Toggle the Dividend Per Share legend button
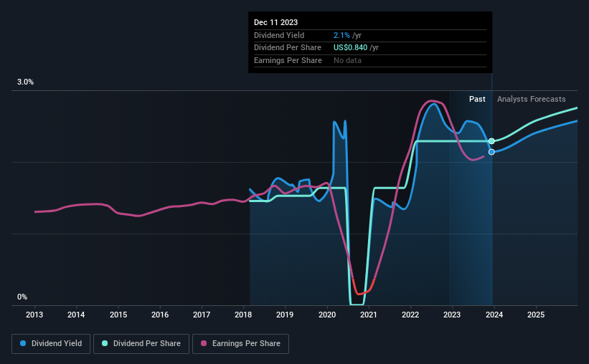 [x=141, y=344]
